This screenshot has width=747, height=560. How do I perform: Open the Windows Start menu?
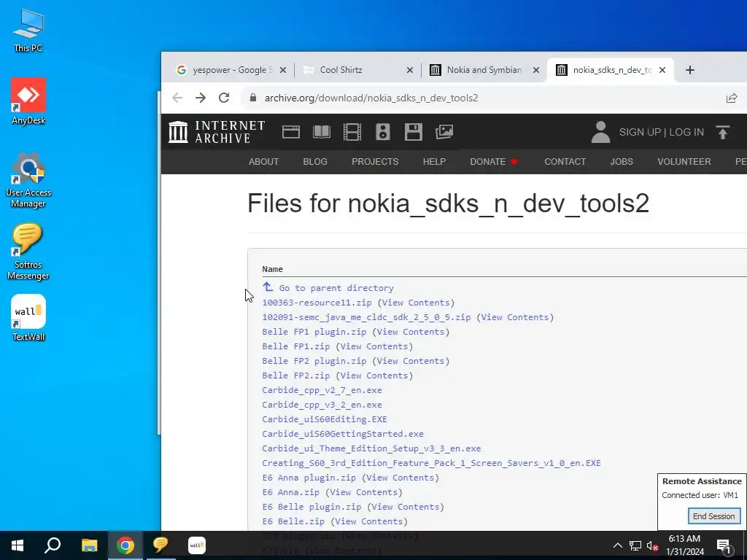click(x=18, y=545)
